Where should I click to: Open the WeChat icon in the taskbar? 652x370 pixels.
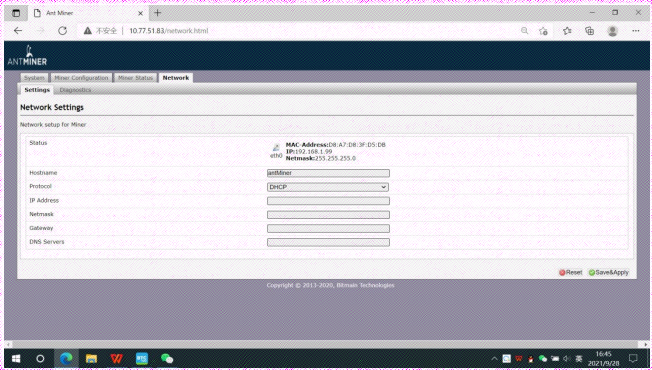(167, 358)
